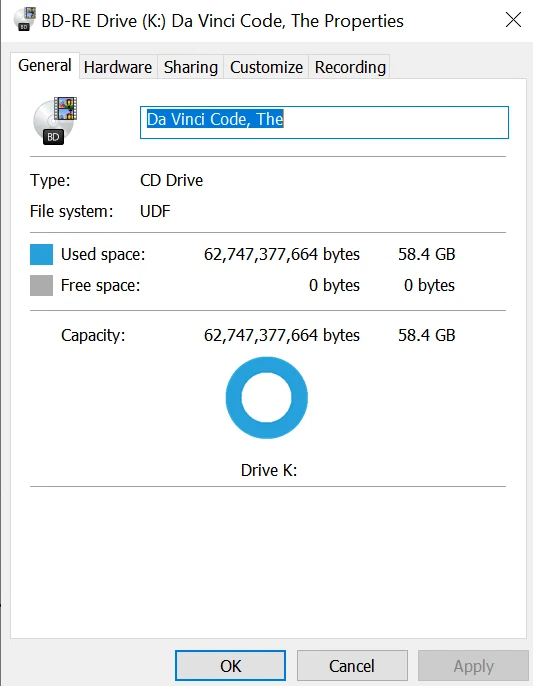The image size is (533, 686).
Task: Click the 'Drive K:' label under chart
Action: click(x=269, y=470)
